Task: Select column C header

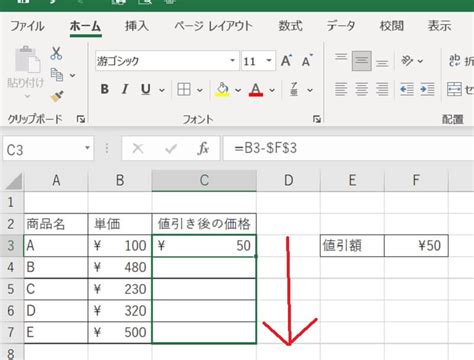Action: click(x=204, y=180)
